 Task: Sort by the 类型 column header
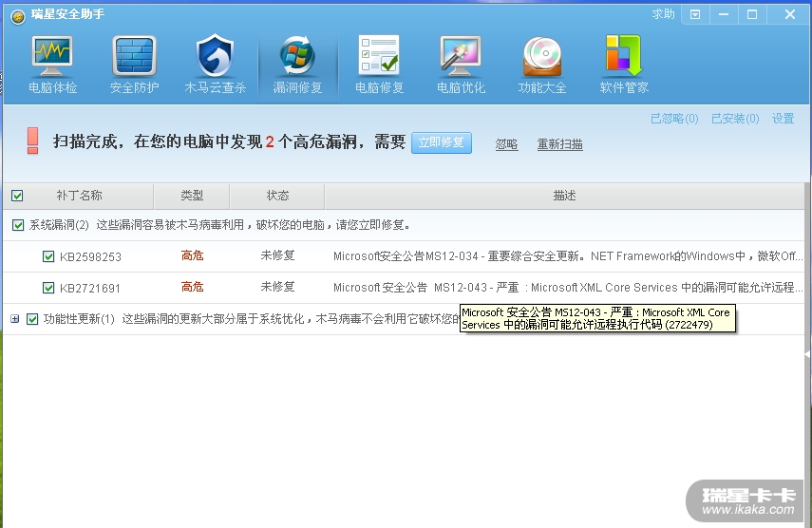[x=192, y=196]
